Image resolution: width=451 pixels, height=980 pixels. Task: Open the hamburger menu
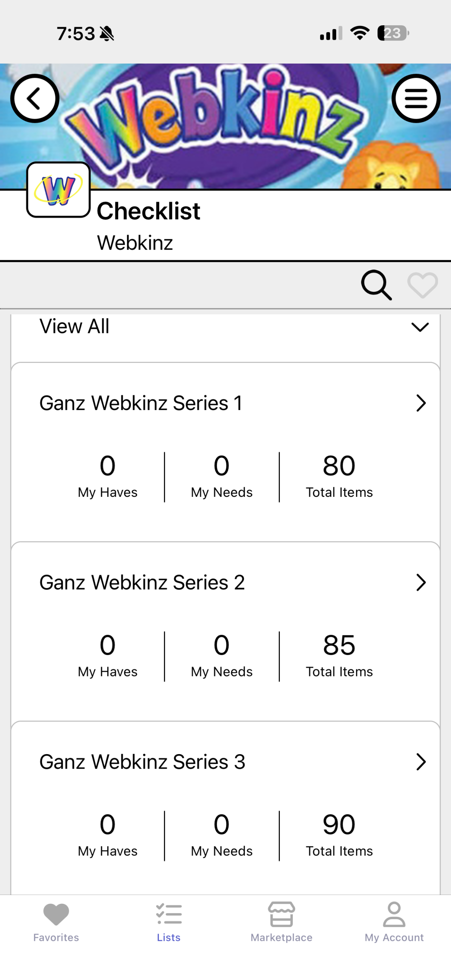click(x=416, y=98)
